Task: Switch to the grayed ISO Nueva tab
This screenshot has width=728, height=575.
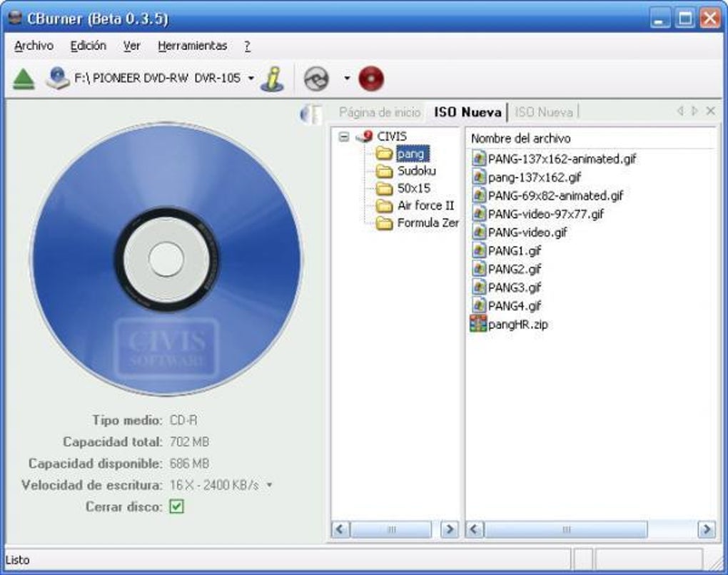Action: pyautogui.click(x=544, y=112)
